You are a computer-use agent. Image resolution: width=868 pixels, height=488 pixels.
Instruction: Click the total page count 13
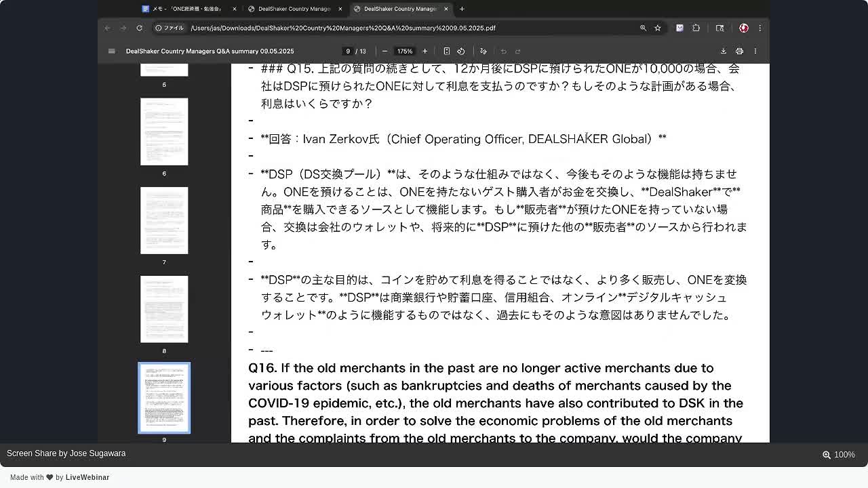[x=363, y=51]
